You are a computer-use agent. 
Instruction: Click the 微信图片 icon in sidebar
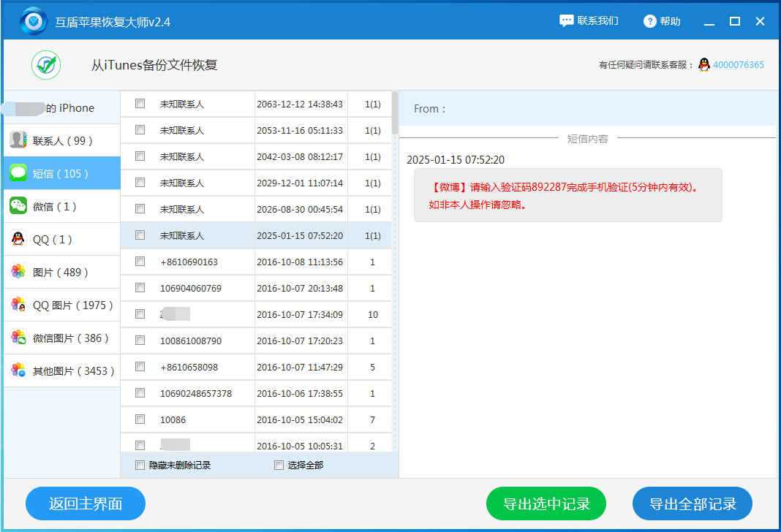[18, 337]
